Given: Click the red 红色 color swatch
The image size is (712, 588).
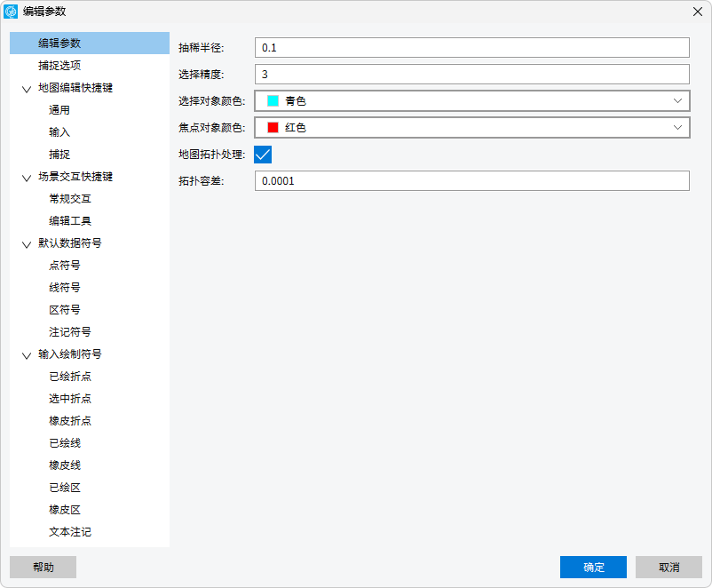Looking at the screenshot, I should (x=273, y=128).
